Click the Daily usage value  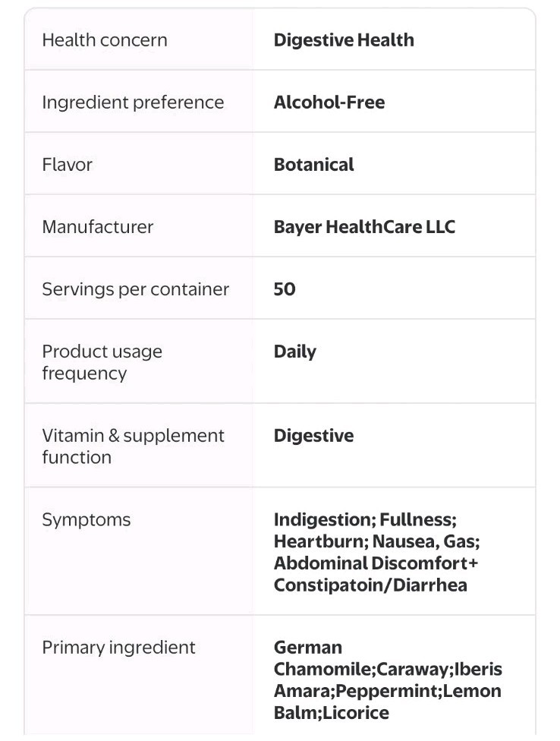tap(295, 352)
